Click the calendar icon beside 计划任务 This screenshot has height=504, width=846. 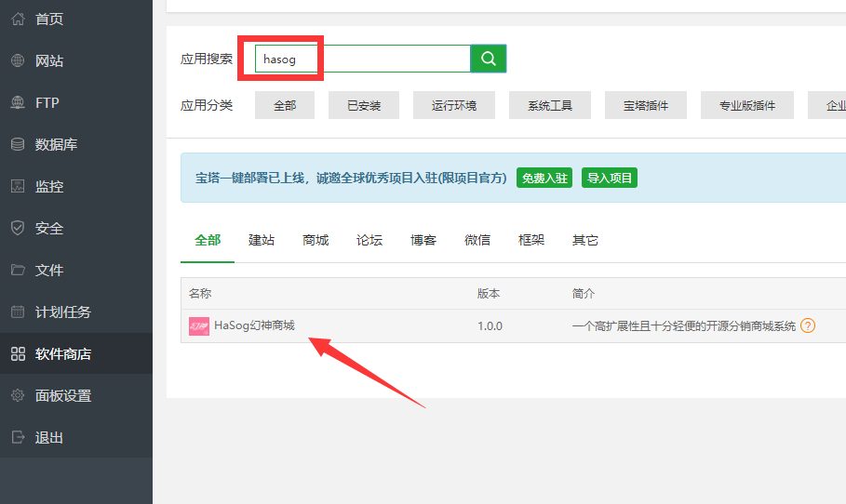18,312
